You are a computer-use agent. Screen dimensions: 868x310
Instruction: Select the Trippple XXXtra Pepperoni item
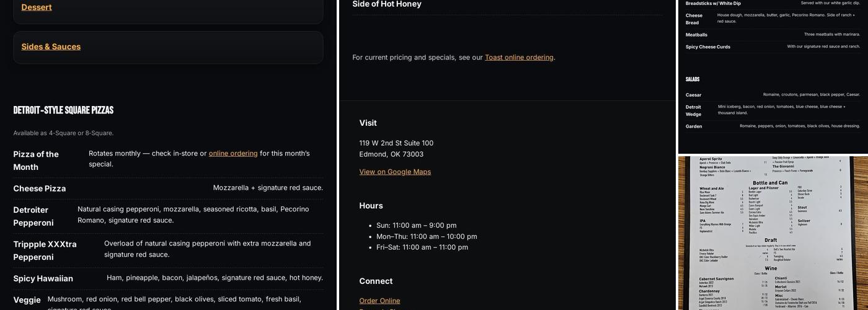(x=45, y=250)
